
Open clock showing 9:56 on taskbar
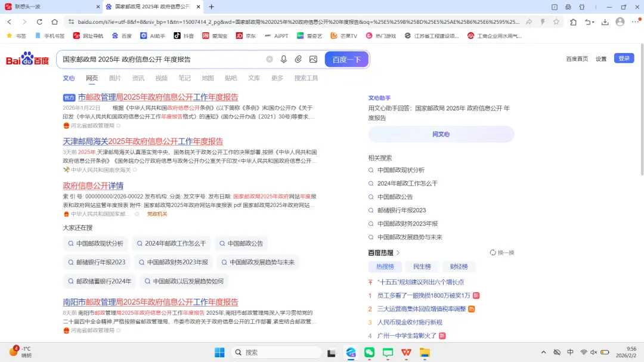[x=626, y=352]
